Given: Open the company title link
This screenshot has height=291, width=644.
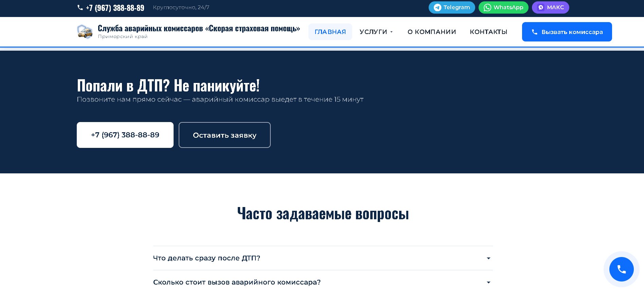Looking at the screenshot, I should tap(199, 29).
